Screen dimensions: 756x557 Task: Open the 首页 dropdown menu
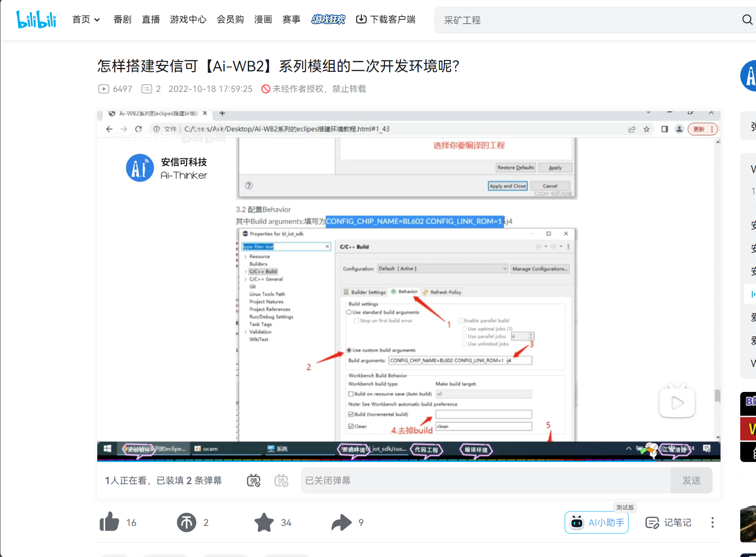86,19
